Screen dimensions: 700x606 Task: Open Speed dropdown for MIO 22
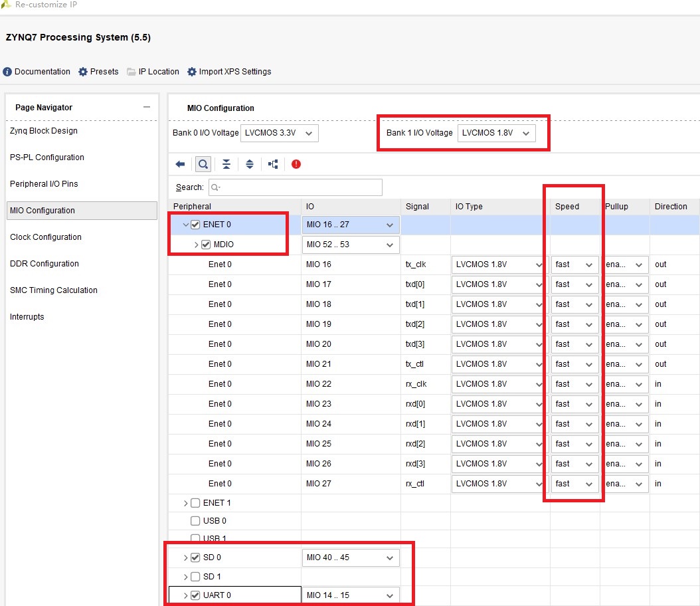tap(574, 384)
